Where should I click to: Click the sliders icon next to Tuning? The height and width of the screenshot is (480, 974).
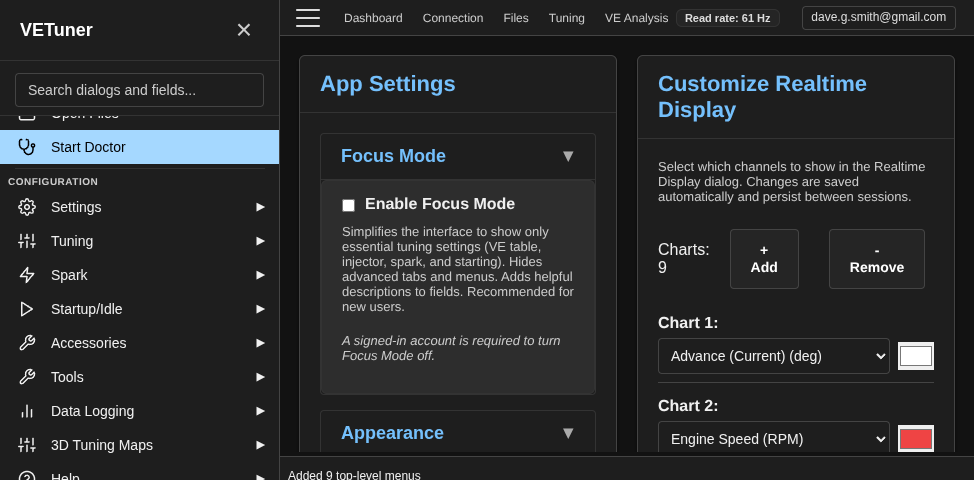[27, 241]
